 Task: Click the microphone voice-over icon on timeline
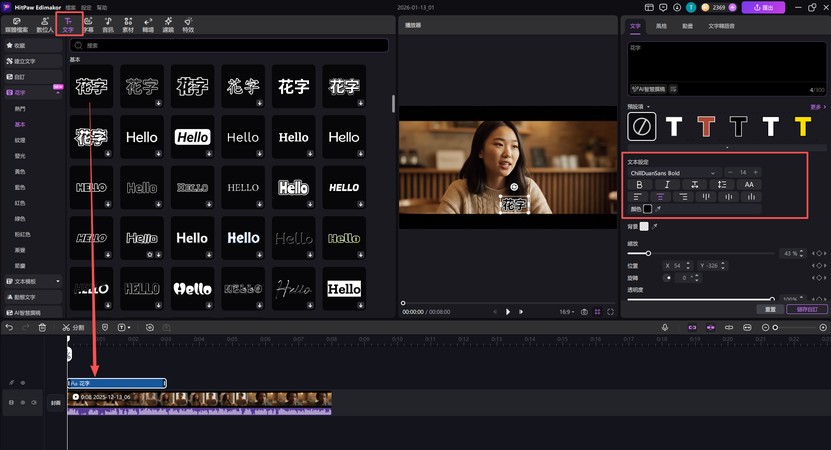click(x=664, y=327)
